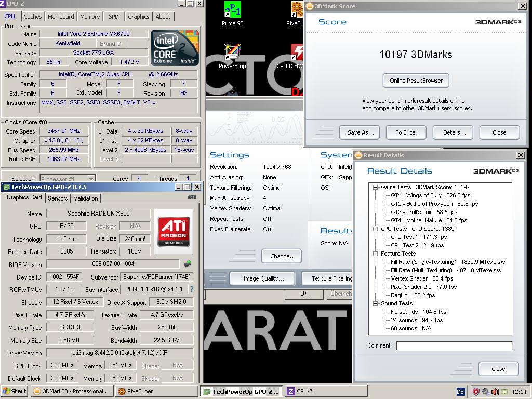The width and height of the screenshot is (532, 399).
Task: Click the security shield tray icon
Action: (476, 392)
